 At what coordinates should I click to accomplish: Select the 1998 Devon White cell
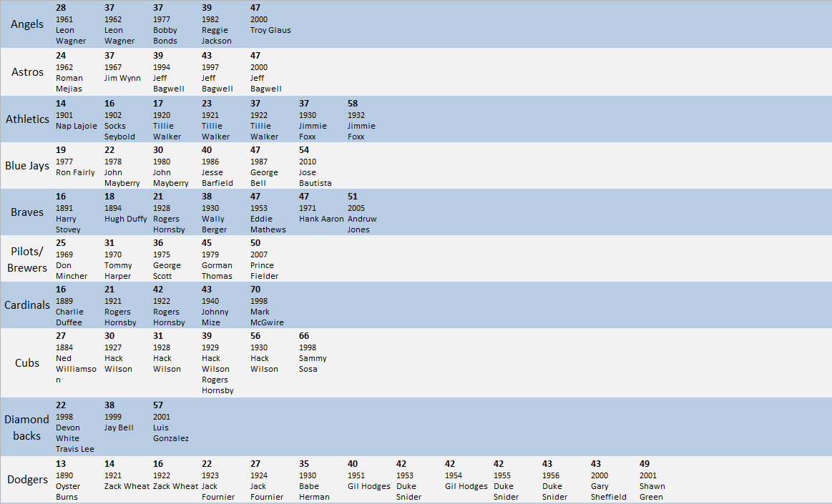(75, 428)
